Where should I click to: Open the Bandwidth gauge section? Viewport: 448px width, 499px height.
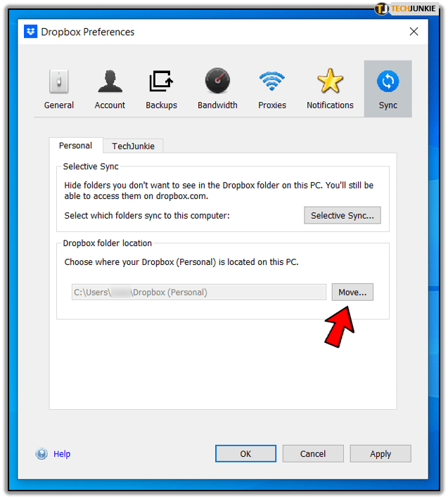[217, 89]
